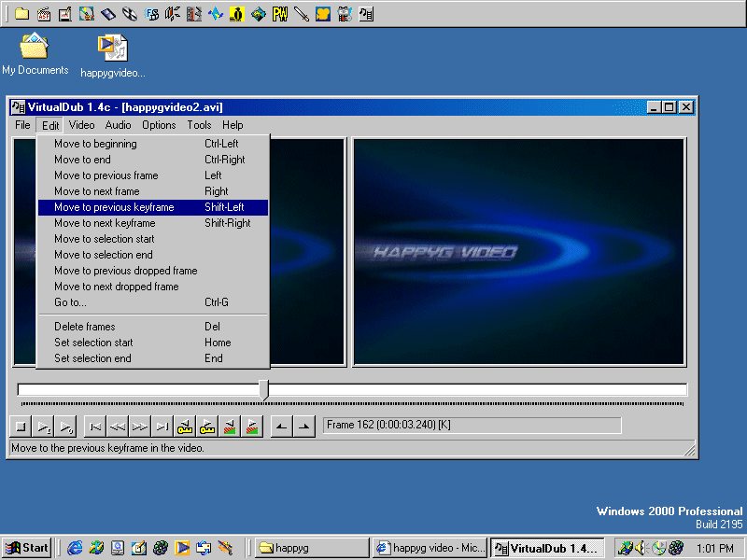
Task: Open the My Documents desktop icon
Action: 35,53
